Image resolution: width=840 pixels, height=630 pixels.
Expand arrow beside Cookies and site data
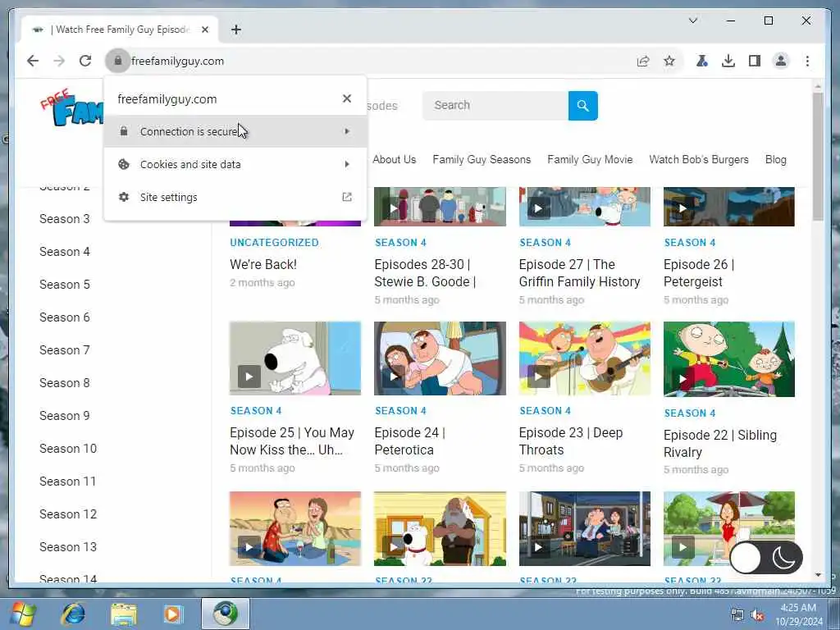tap(347, 164)
